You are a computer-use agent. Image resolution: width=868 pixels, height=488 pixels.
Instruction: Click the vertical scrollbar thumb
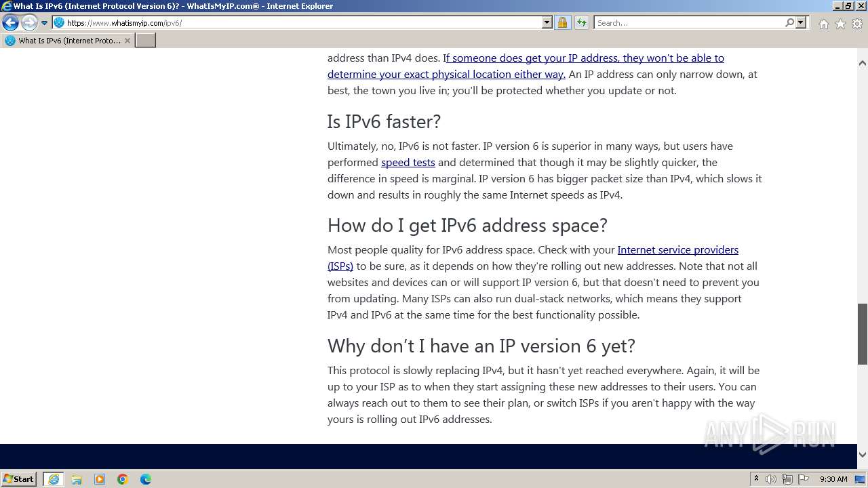point(863,334)
